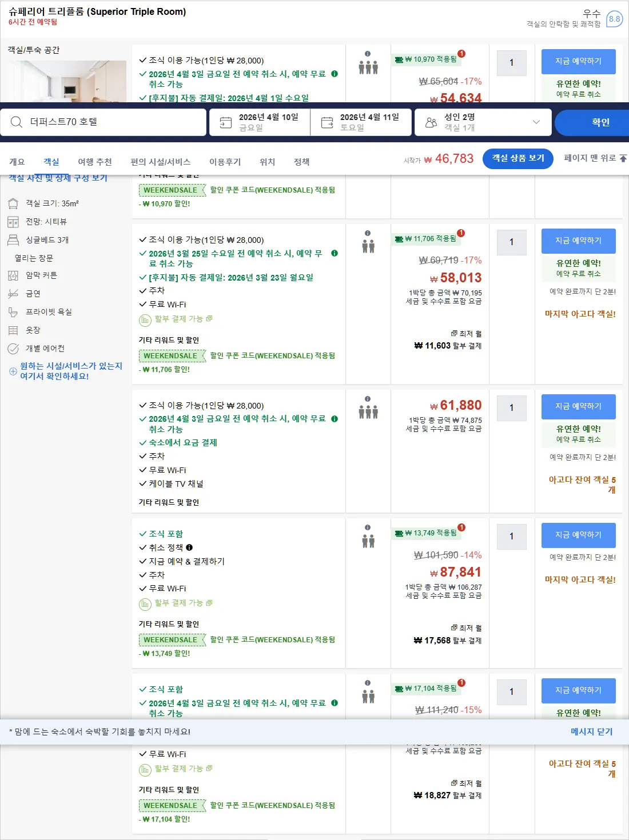The height and width of the screenshot is (840, 629).
Task: Click the blackout curtain icon beside 암막 커튼
Action: click(x=13, y=275)
